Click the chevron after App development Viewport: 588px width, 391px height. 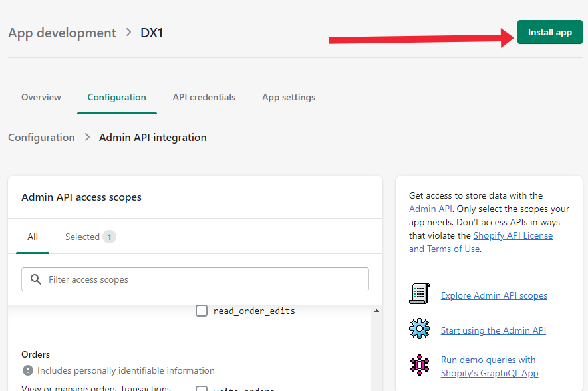click(128, 32)
